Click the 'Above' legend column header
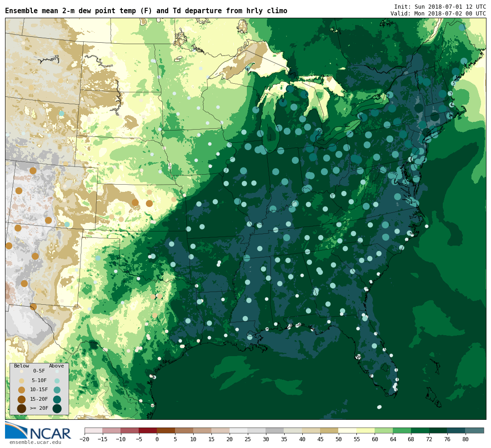The width and height of the screenshot is (491, 448). pos(56,366)
